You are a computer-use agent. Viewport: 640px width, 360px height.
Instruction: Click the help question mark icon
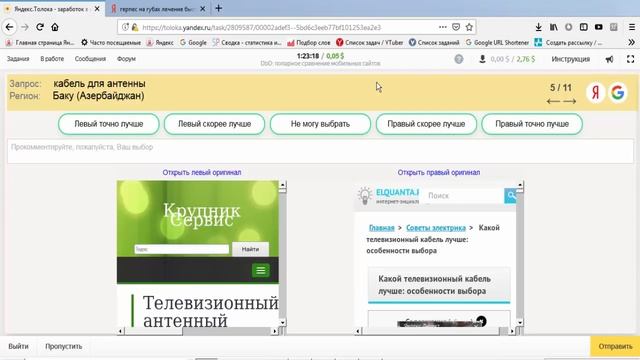459,59
